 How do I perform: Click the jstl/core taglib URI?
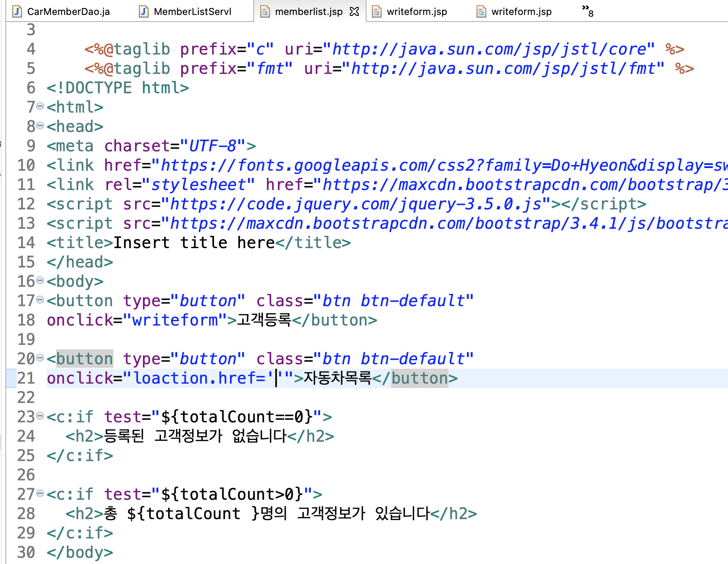[x=489, y=49]
